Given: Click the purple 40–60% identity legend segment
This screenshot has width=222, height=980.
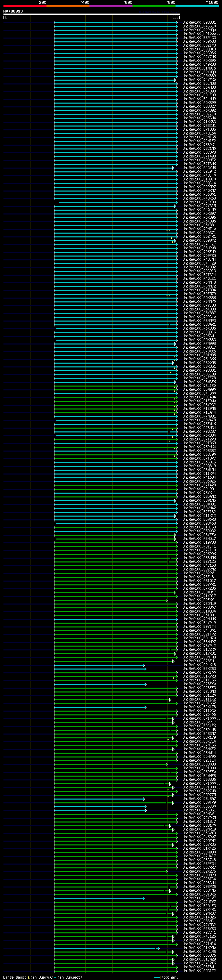Looking at the screenshot, I should point(111,6).
